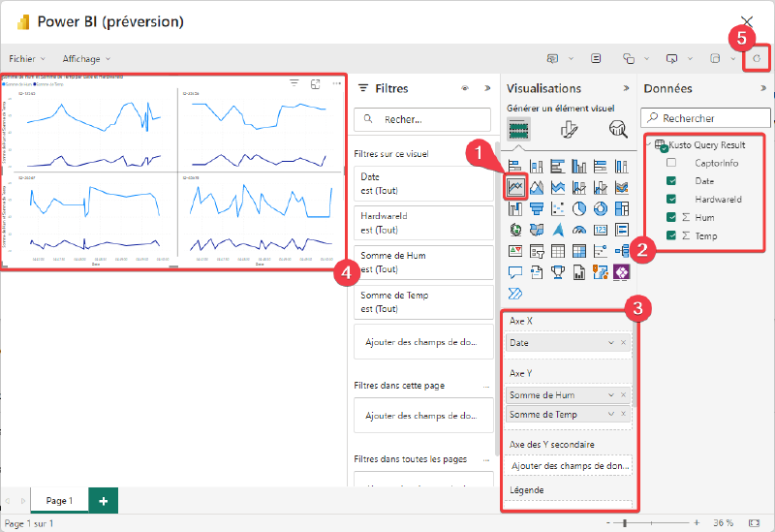Screen dimensions: 775x532
Task: Open the chart's filter icon
Action: click(x=294, y=83)
